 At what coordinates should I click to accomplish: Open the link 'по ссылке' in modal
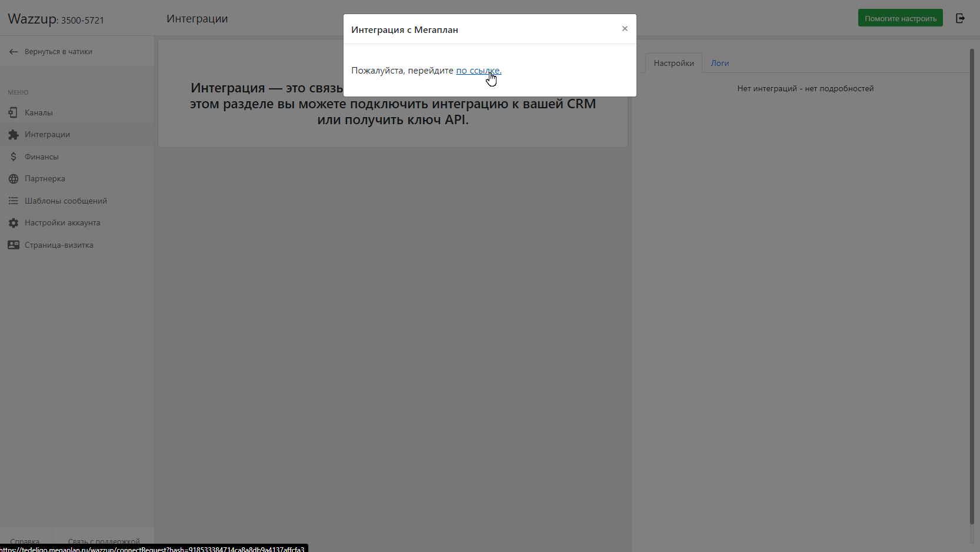pos(478,71)
